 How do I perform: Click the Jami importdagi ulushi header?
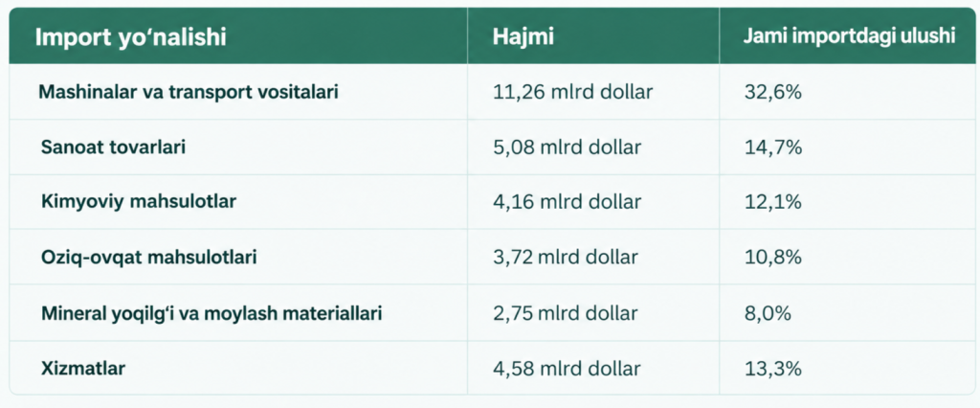[849, 36]
